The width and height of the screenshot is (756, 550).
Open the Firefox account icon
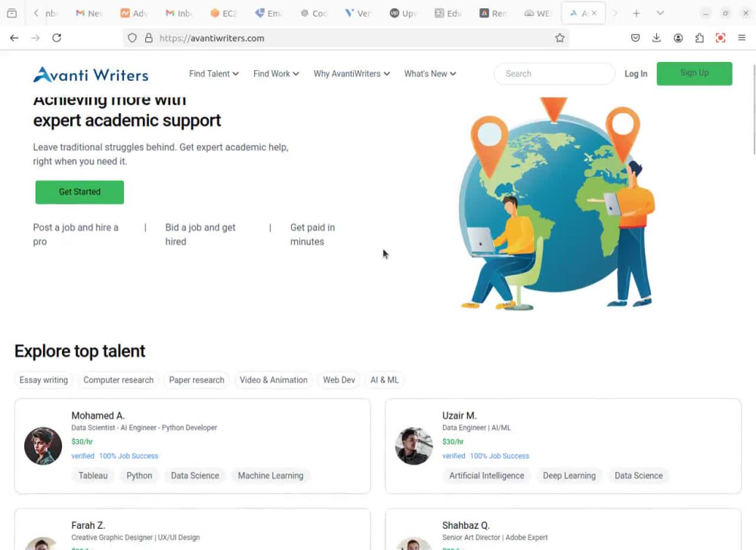[x=678, y=38]
